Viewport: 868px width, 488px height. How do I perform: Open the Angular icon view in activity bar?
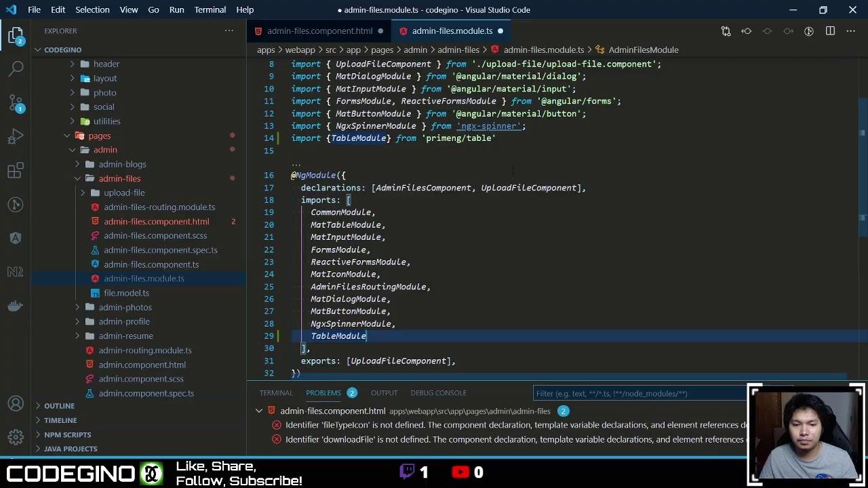[x=16, y=238]
